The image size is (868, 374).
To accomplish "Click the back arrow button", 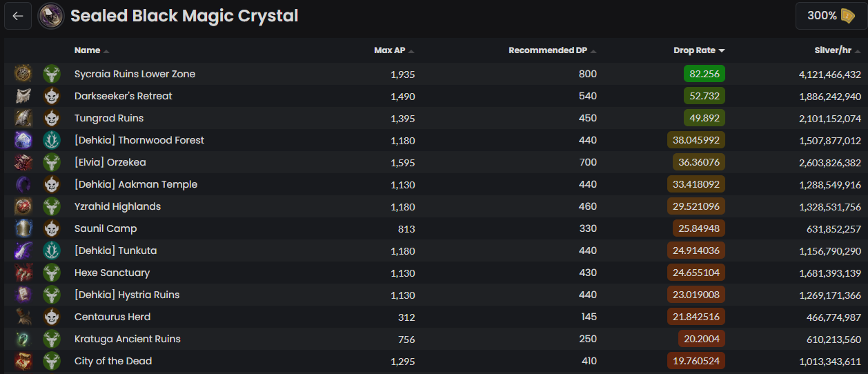I will (x=18, y=16).
